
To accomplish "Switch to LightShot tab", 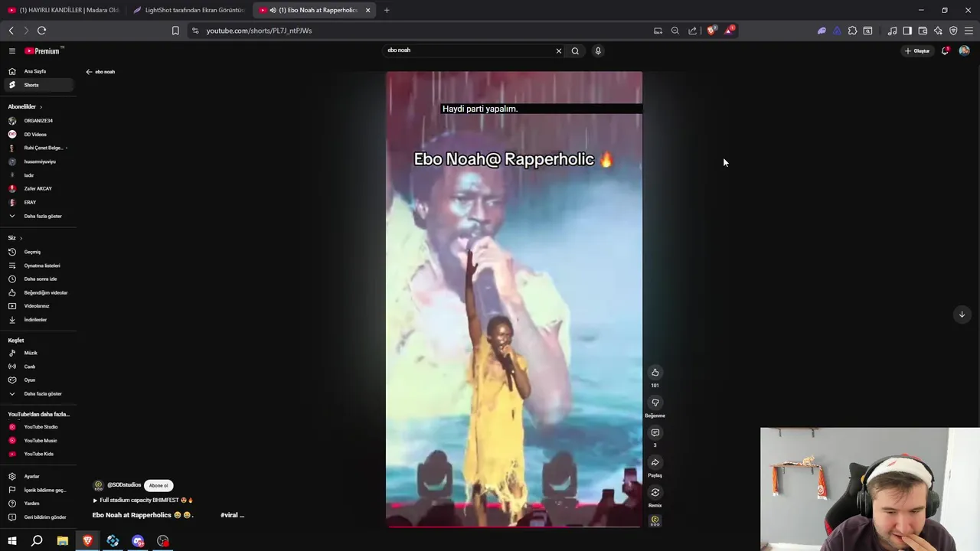I will click(x=189, y=10).
